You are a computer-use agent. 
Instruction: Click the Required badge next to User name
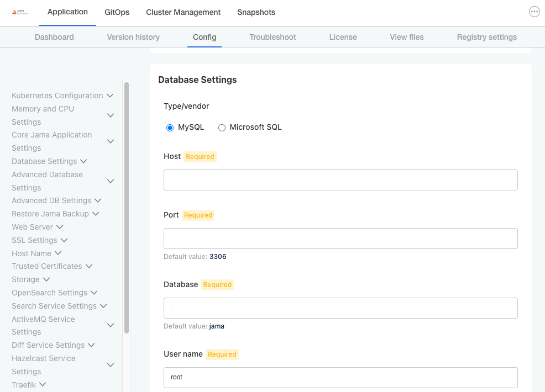click(x=222, y=354)
